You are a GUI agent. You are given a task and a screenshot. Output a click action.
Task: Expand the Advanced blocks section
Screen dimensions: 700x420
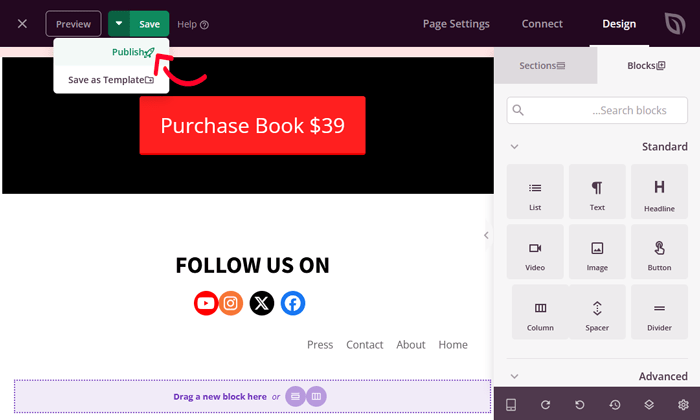(x=514, y=376)
